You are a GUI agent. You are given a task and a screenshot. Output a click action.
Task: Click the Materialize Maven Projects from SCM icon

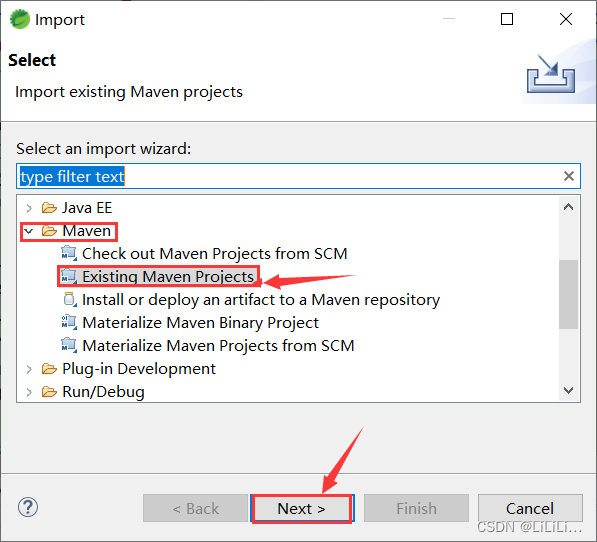click(69, 345)
